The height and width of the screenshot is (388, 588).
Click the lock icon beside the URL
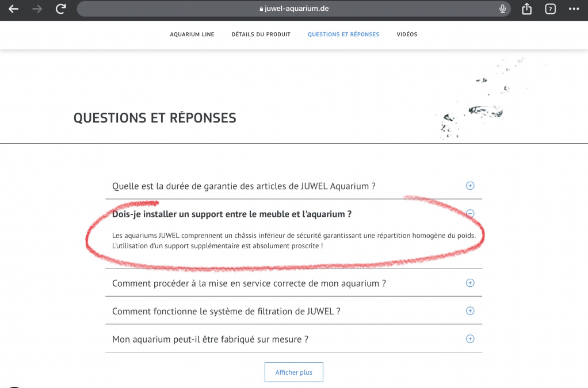click(261, 9)
